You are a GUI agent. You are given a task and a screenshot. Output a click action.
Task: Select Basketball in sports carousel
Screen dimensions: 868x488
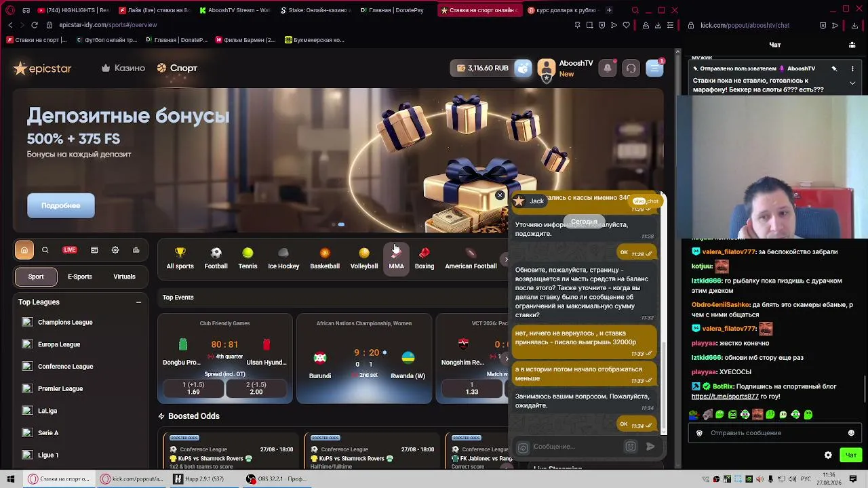pyautogui.click(x=325, y=258)
